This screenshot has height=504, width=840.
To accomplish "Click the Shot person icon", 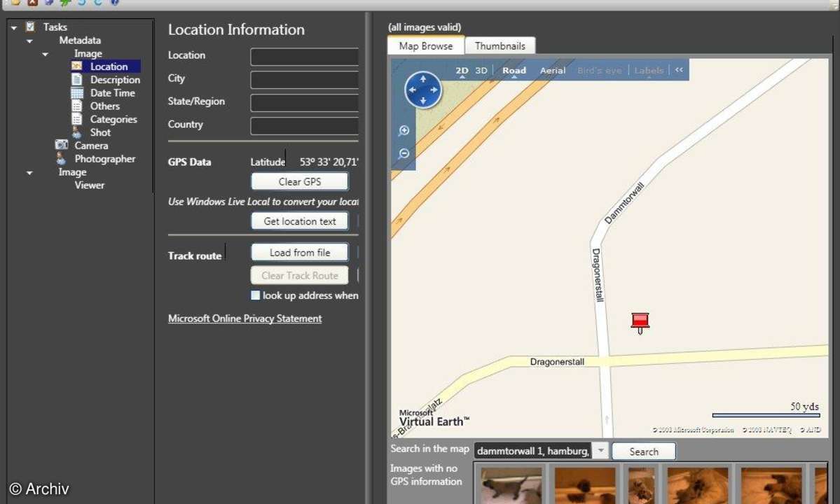I will coord(76,132).
